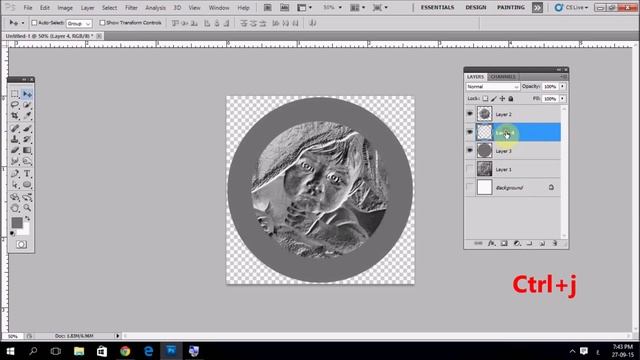Switch to the Channels tab
This screenshot has height=360, width=640.
click(502, 77)
